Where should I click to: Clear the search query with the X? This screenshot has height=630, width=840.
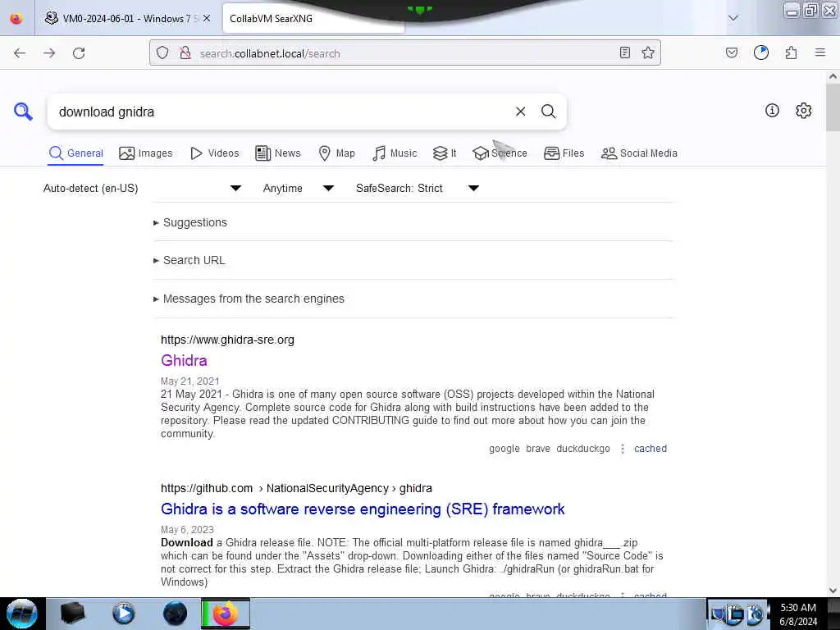click(x=520, y=112)
